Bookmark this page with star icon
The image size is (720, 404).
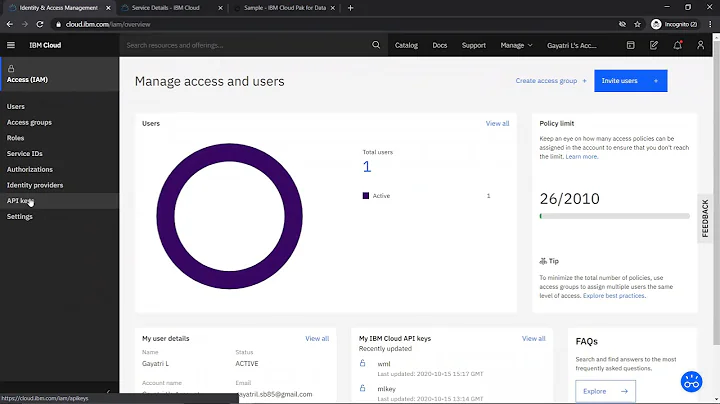tap(637, 24)
